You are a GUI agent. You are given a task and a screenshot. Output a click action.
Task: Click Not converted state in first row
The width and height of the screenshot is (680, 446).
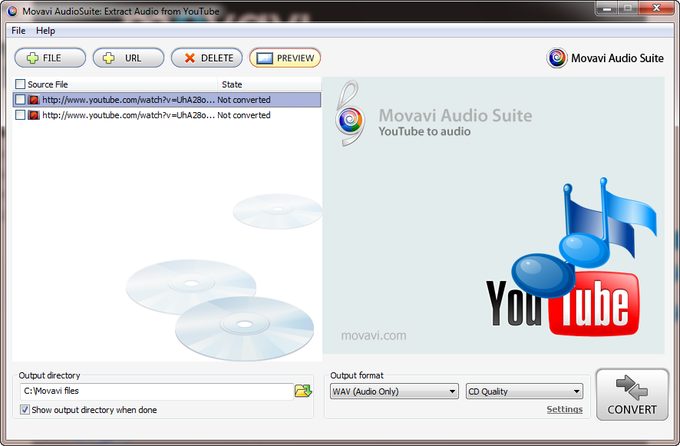click(x=244, y=100)
